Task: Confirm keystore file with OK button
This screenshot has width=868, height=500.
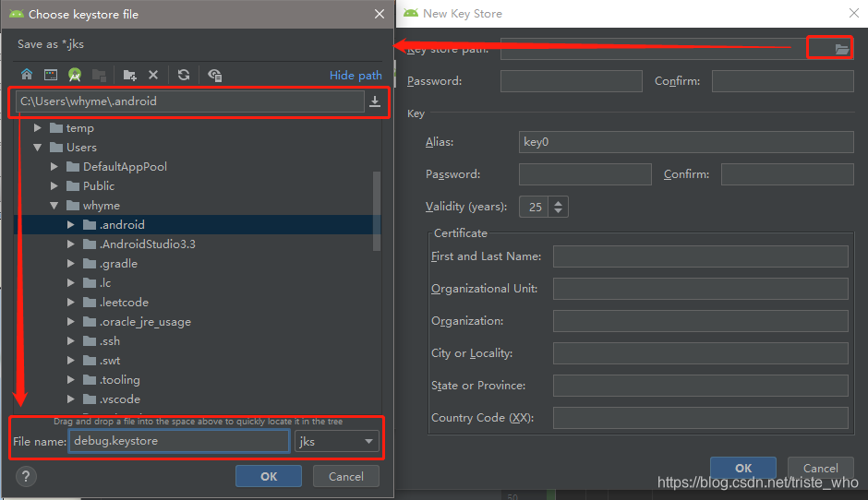Action: click(x=269, y=476)
